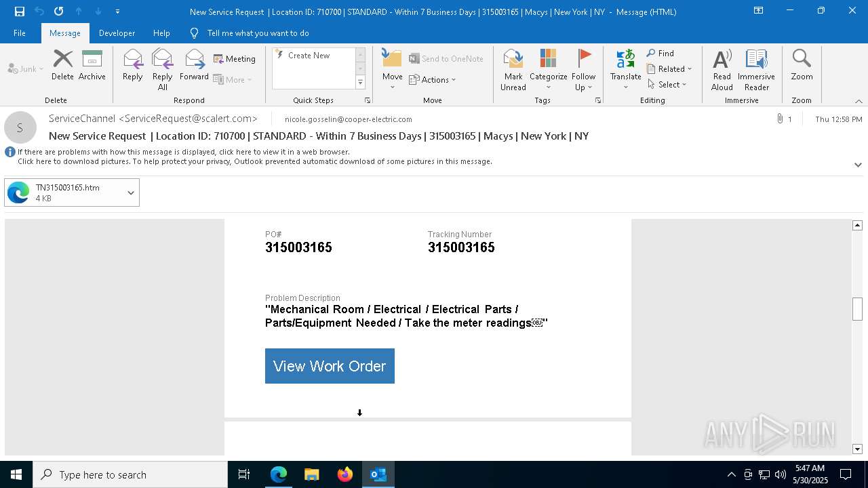868x488 pixels.
Task: Click the Follow Up flag
Action: (x=583, y=69)
